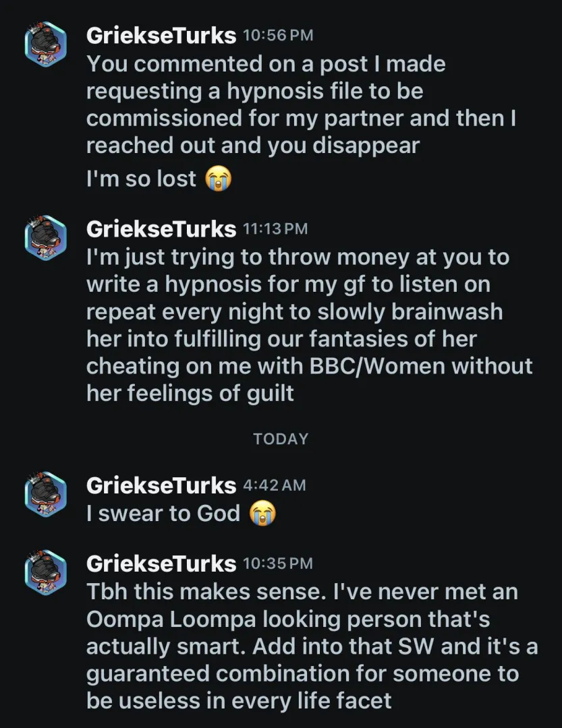Click the avatar next to the 4:42 AM message
Image resolution: width=562 pixels, height=728 pixels.
(46, 494)
